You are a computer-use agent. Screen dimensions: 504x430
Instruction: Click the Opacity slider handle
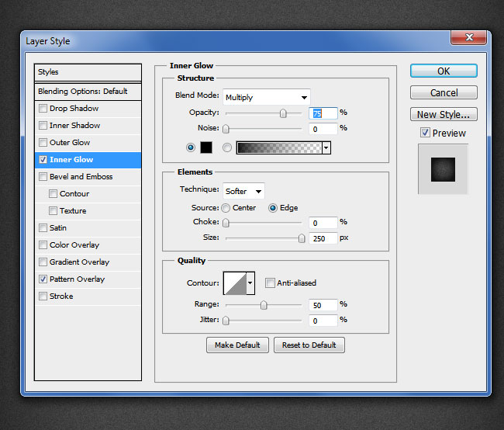coord(283,113)
